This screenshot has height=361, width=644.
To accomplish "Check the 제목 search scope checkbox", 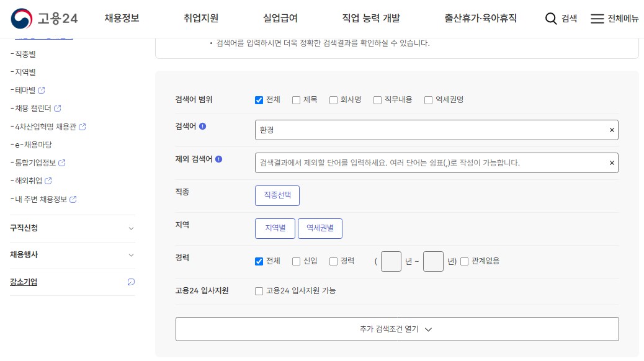I will pyautogui.click(x=296, y=99).
